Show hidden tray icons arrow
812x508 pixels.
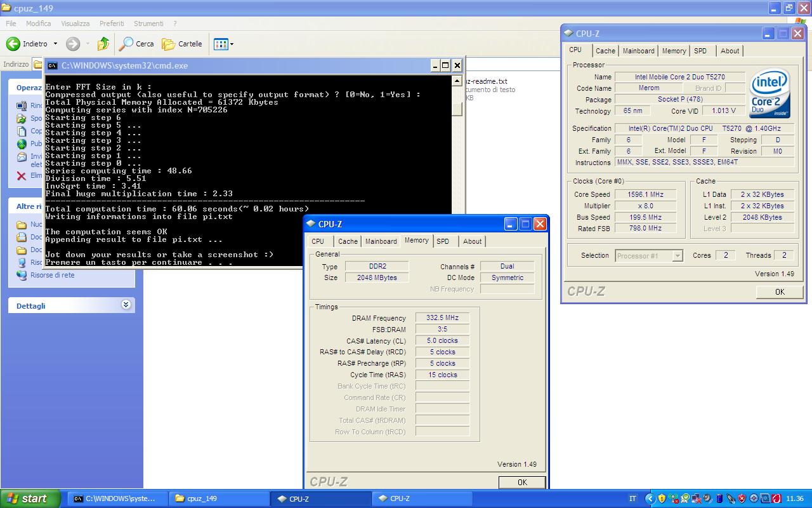tap(650, 498)
